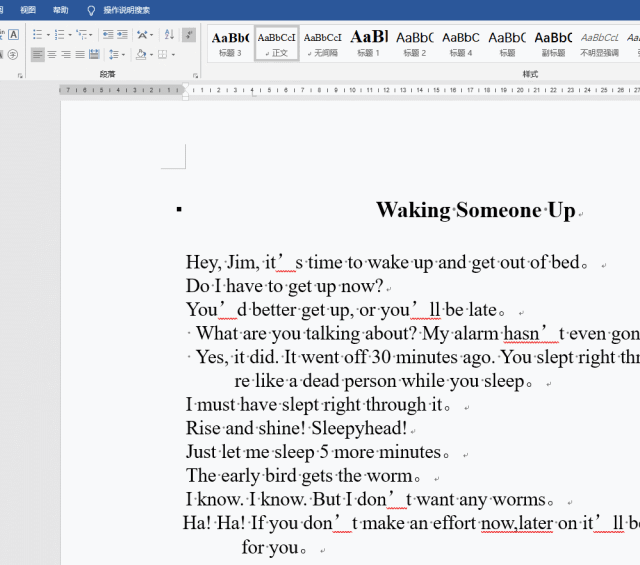Viewport: 640px width, 565px height.
Task: Click the bullet list icon
Action: 37,34
